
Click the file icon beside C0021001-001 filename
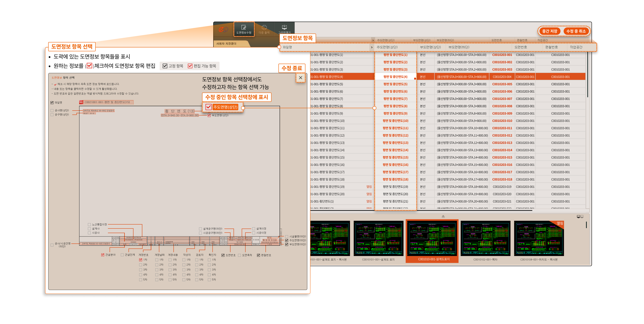[81, 102]
